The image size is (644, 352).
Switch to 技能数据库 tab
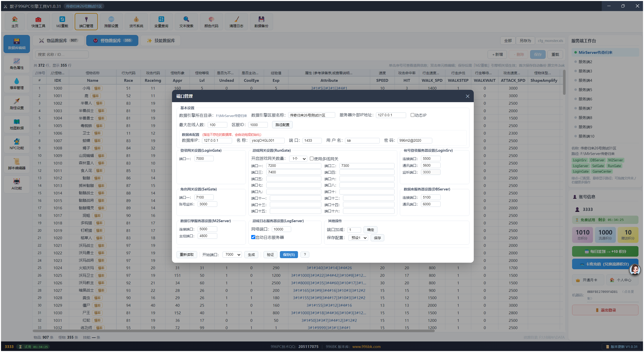pyautogui.click(x=161, y=41)
